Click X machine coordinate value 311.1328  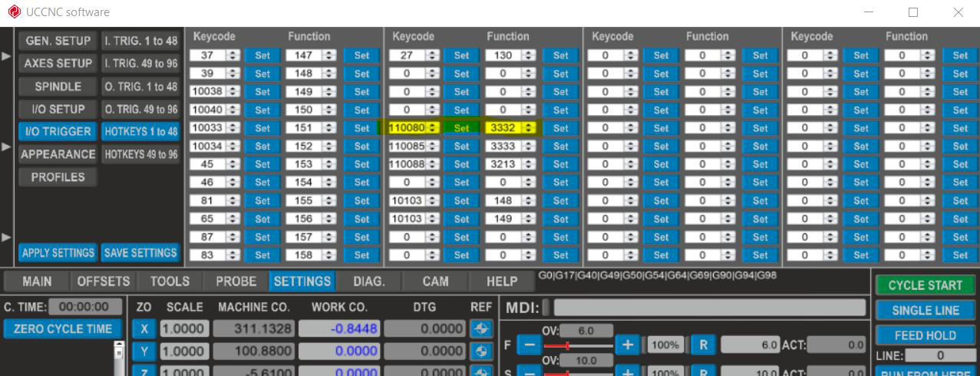coord(253,328)
